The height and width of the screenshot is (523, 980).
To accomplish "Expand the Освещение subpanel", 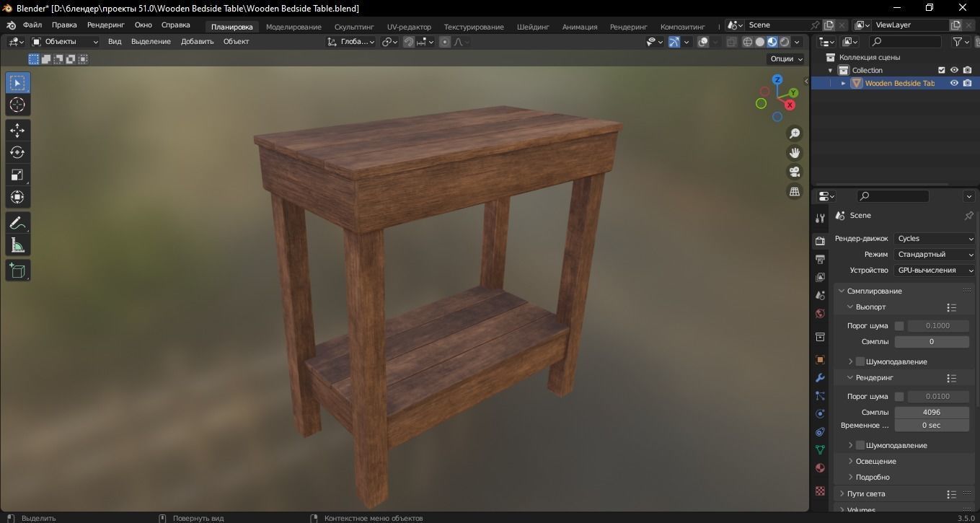I will (x=875, y=462).
